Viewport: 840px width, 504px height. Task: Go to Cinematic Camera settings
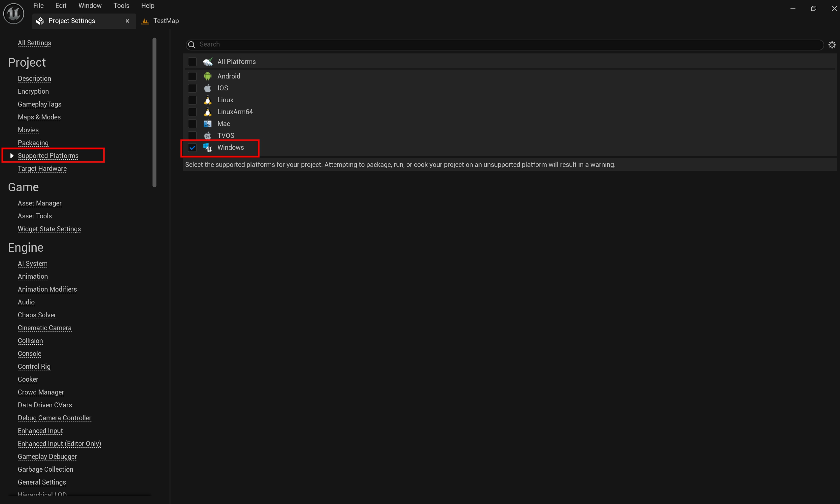(x=45, y=329)
